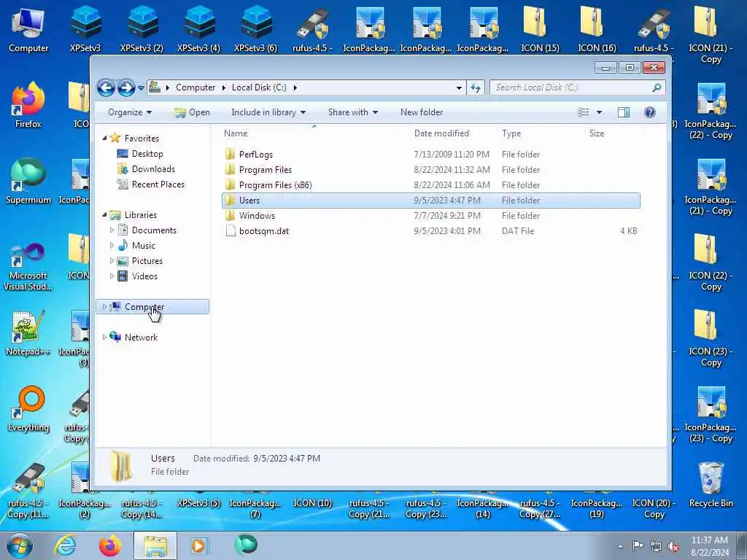Open the Include in library menu
747x560 pixels.
click(268, 112)
